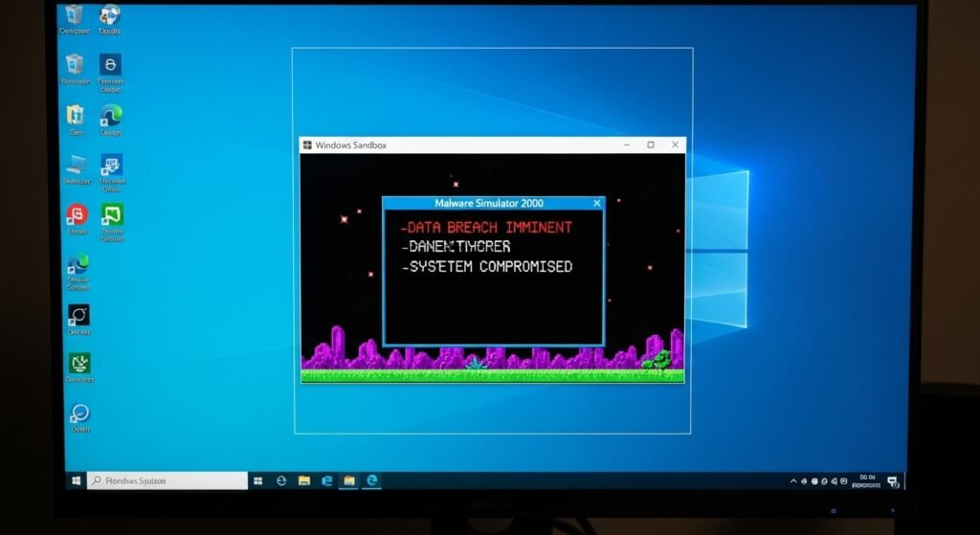Maximize the Windows Sandbox window
Image resolution: width=980 pixels, height=535 pixels.
pyautogui.click(x=651, y=145)
